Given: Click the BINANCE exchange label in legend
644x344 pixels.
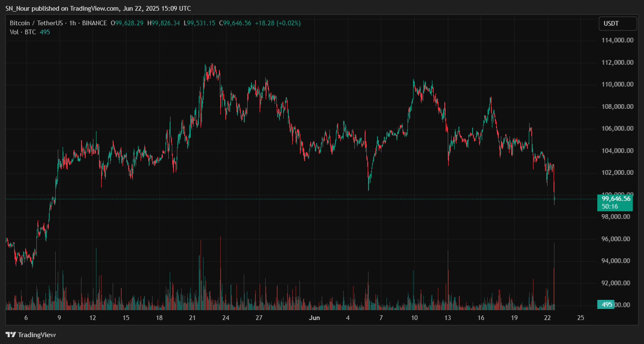Looking at the screenshot, I should [x=93, y=23].
